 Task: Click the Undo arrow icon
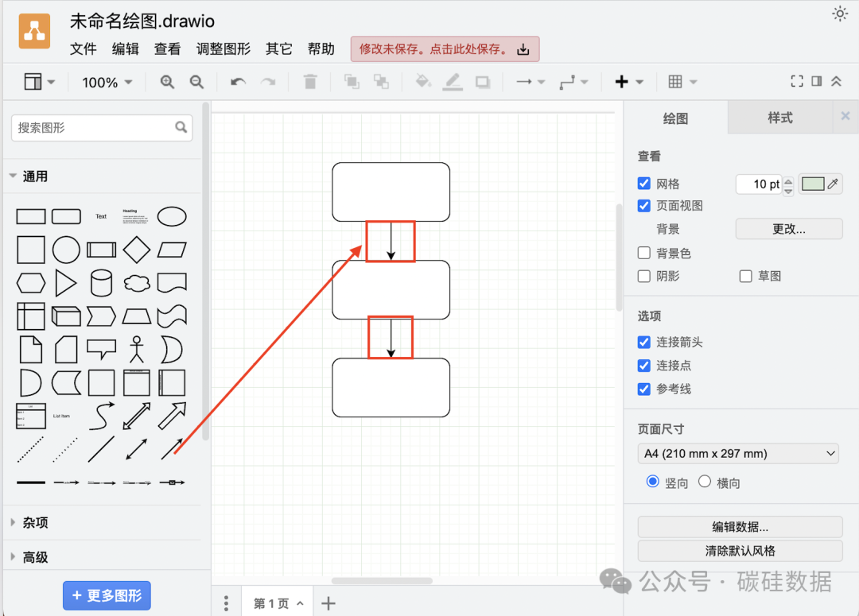point(237,81)
